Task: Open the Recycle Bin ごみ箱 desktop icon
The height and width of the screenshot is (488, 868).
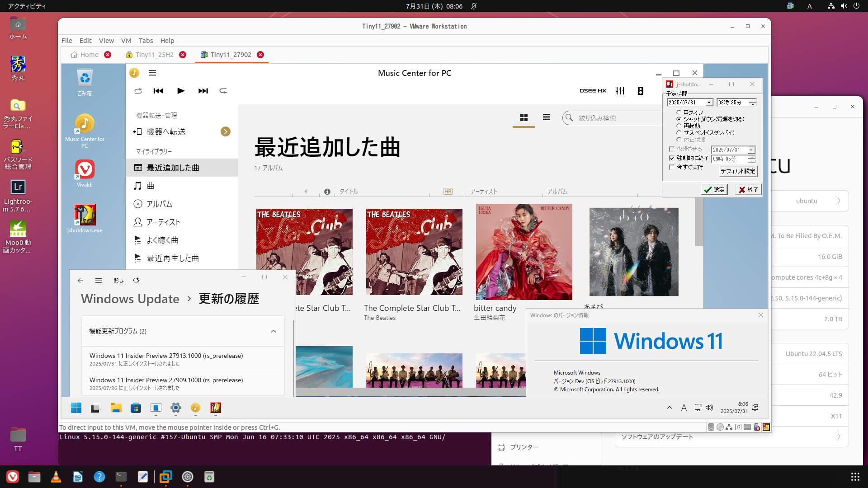Action: (x=85, y=82)
